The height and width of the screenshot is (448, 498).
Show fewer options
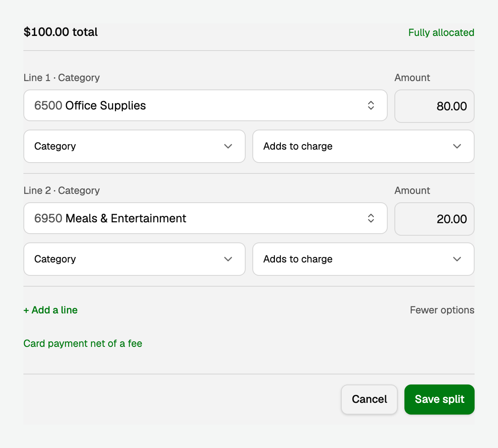[442, 310]
